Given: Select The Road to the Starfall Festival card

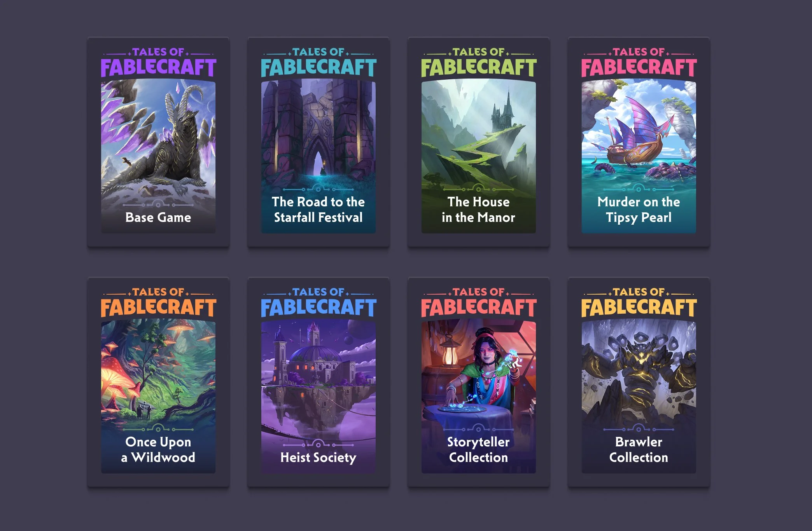Looking at the screenshot, I should point(318,142).
